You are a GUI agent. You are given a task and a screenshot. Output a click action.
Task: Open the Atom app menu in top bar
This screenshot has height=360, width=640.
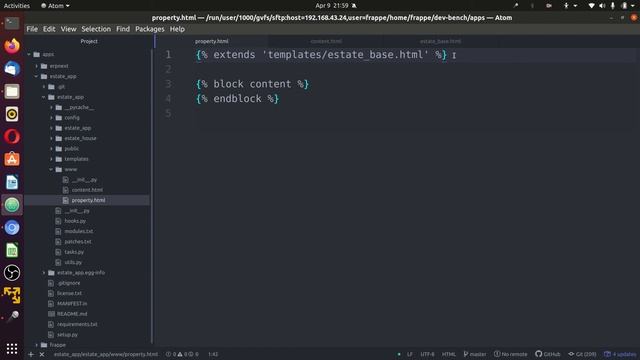coord(56,6)
